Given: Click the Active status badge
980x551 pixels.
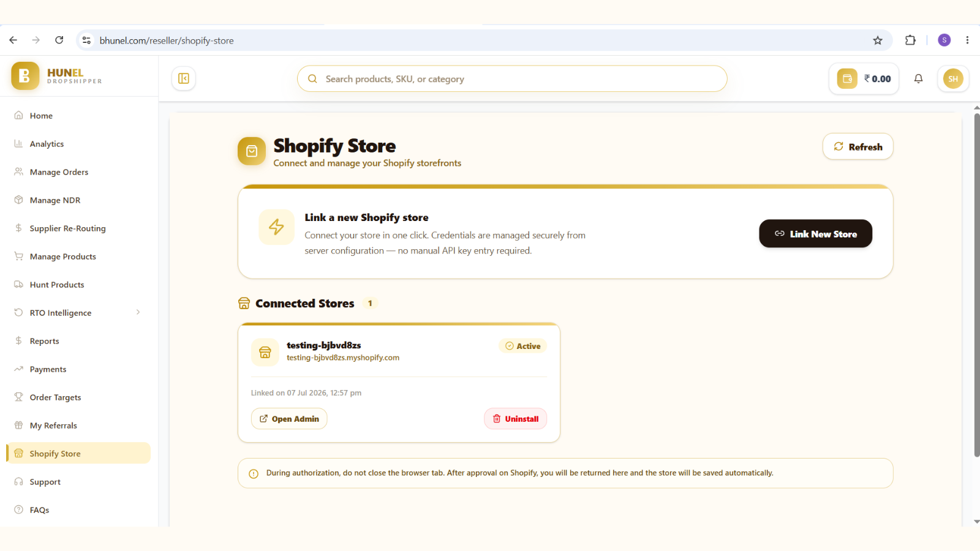Looking at the screenshot, I should pyautogui.click(x=522, y=346).
